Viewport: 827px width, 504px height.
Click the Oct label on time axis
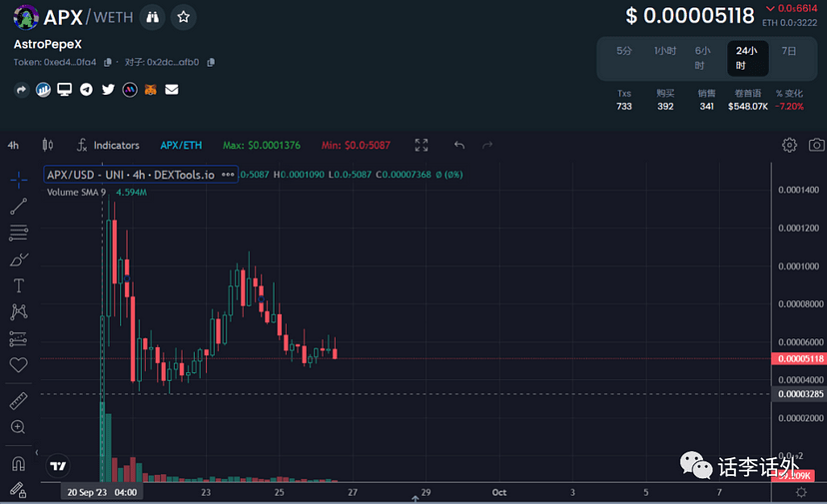499,492
